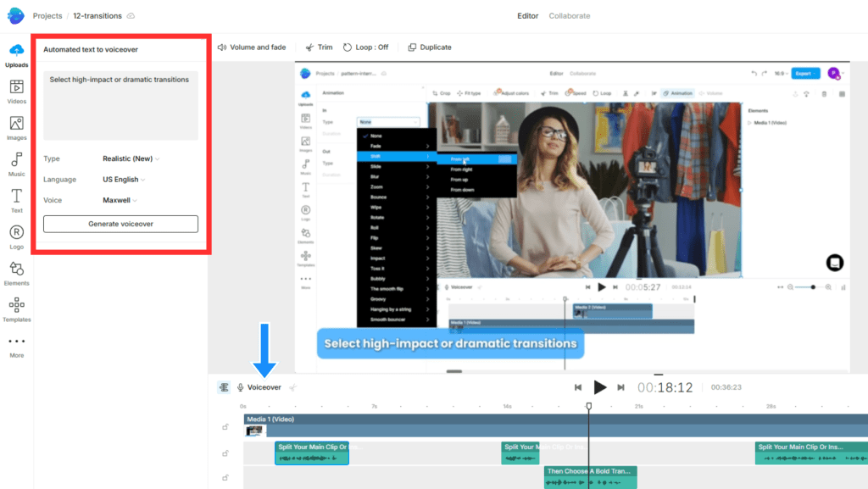This screenshot has height=489, width=868.
Task: Open the Music section icon
Action: (16, 164)
